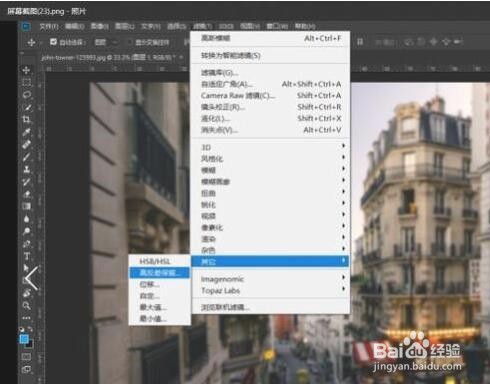490x384 pixels.
Task: Open the 文件(F) menu
Action: click(49, 26)
